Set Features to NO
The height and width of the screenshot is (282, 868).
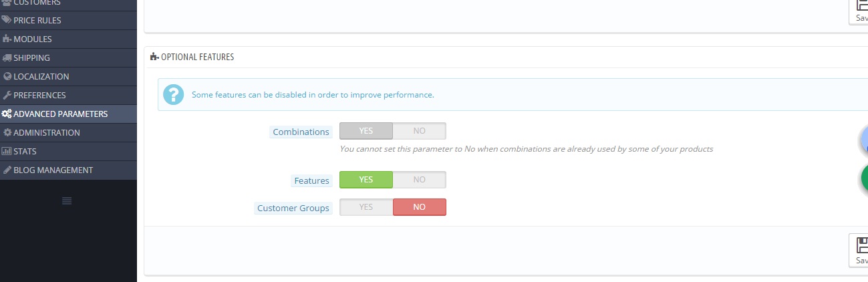coord(419,180)
